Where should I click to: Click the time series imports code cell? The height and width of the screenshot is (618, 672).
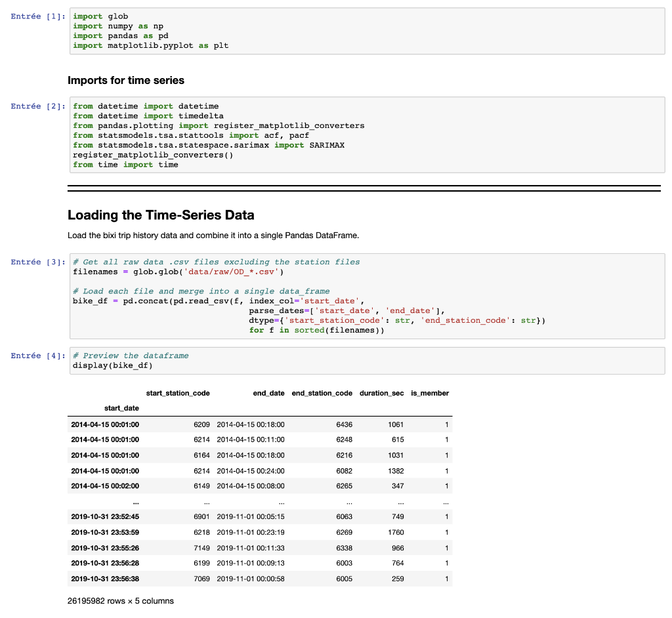click(367, 135)
